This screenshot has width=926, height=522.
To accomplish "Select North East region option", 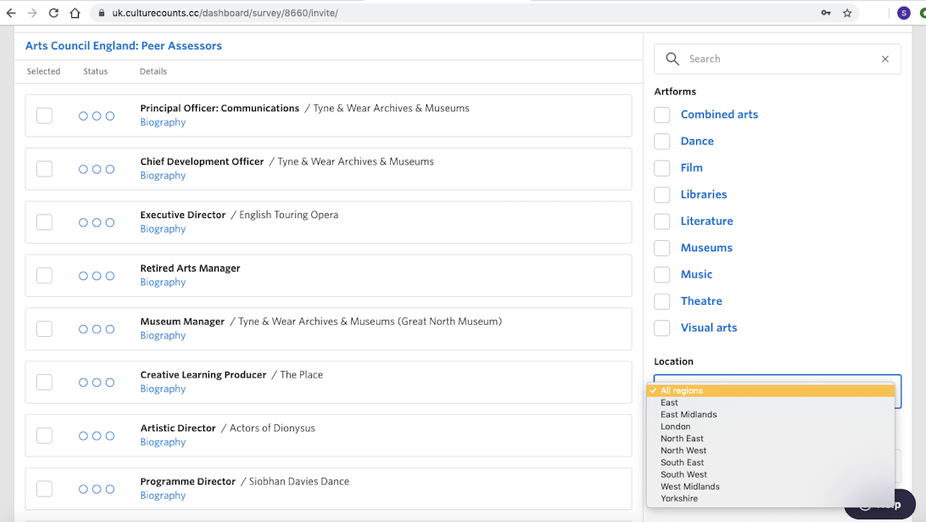I will (x=771, y=439).
